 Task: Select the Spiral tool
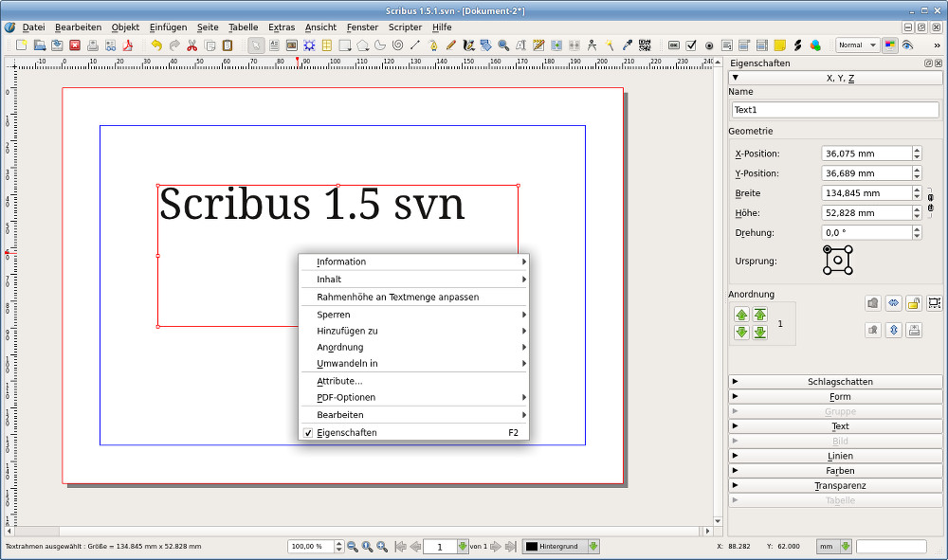click(397, 45)
